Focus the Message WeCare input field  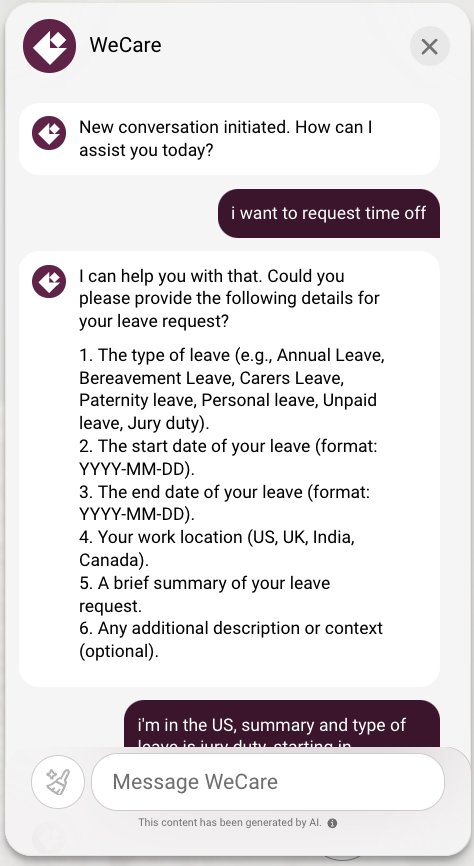(268, 782)
